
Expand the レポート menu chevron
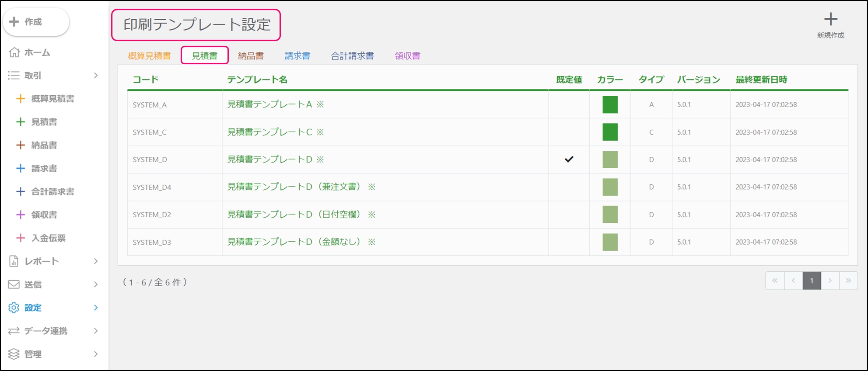[x=96, y=261]
